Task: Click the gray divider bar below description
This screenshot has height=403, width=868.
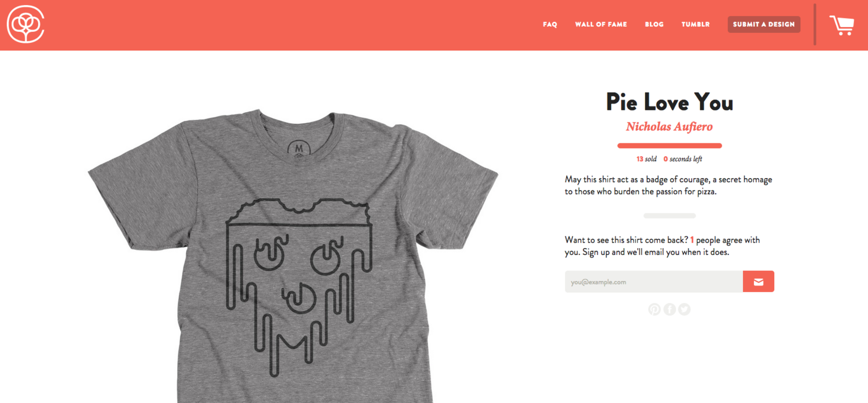Action: (670, 216)
